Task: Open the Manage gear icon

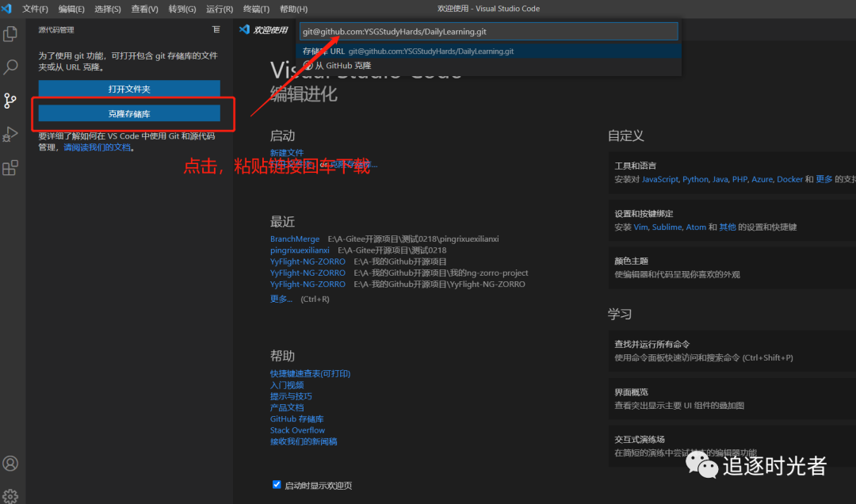Action: point(10,496)
